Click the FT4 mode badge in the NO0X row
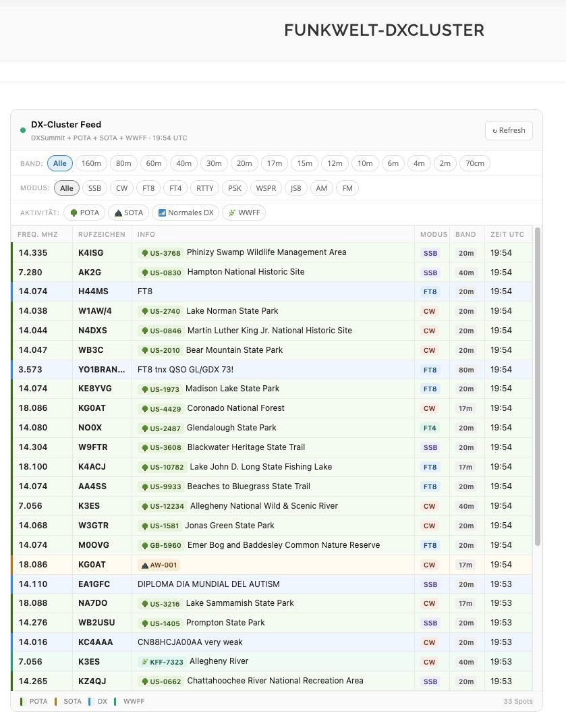 pyautogui.click(x=430, y=428)
